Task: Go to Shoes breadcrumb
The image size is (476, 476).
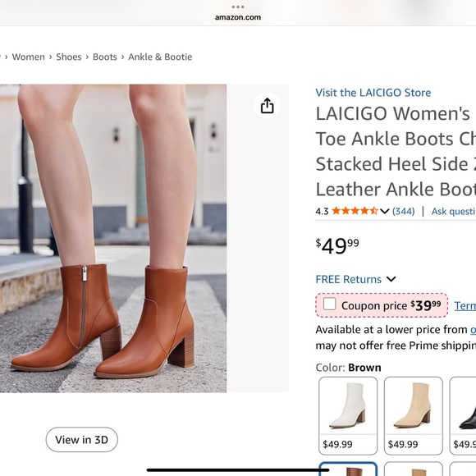Action: click(x=69, y=57)
